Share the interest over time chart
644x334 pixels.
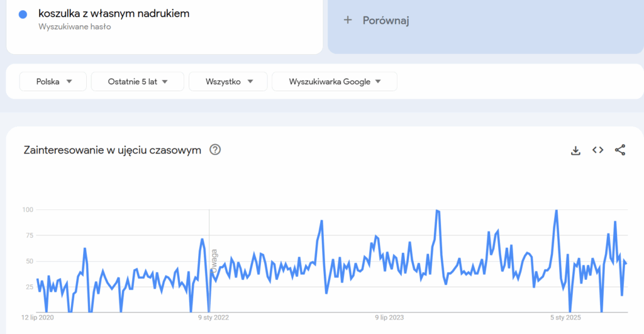click(619, 150)
